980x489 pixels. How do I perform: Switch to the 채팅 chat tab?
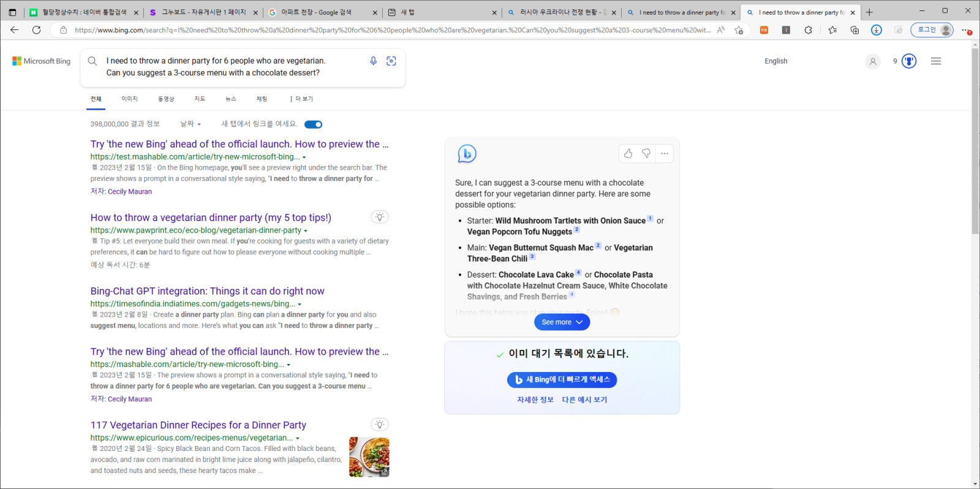[x=262, y=99]
